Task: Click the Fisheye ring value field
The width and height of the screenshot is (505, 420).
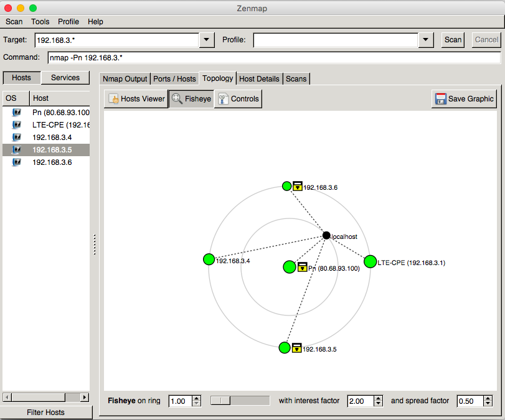Action: pos(181,401)
